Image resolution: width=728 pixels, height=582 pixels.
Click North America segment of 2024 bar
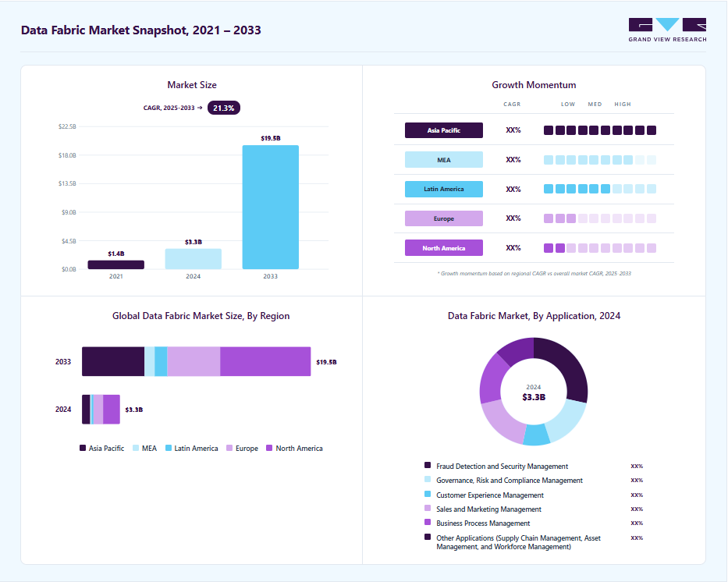point(112,410)
